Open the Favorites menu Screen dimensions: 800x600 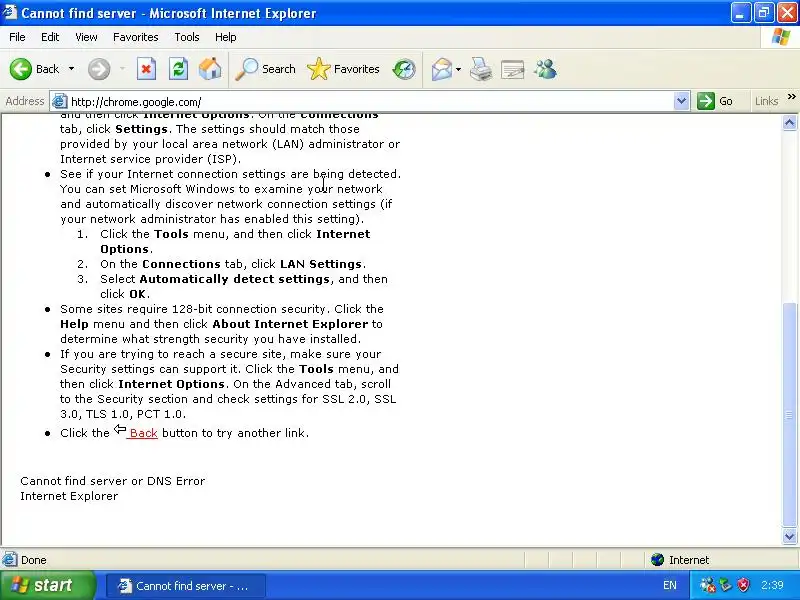coord(136,37)
